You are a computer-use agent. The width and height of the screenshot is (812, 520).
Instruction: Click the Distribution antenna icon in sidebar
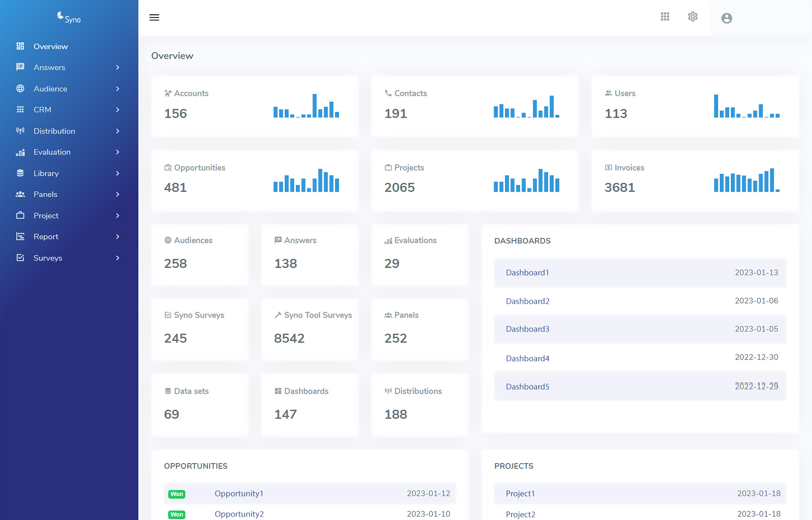(x=20, y=131)
